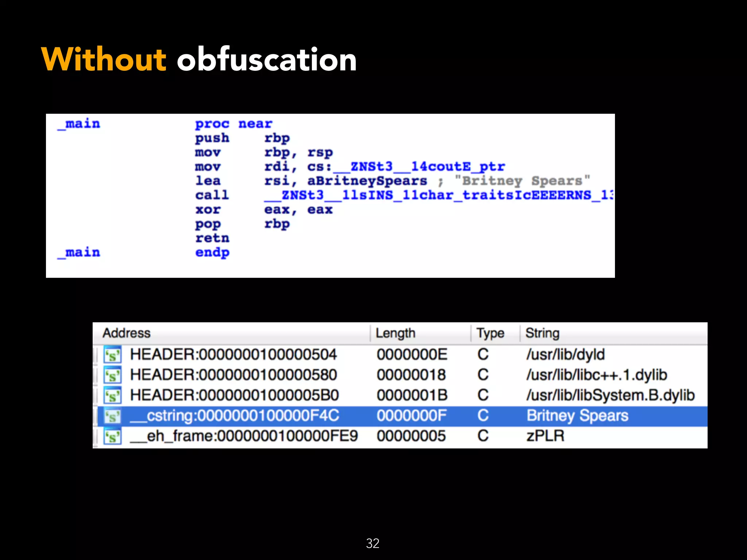Click length value 0000001B
Image resolution: width=747 pixels, height=560 pixels.
click(x=412, y=395)
